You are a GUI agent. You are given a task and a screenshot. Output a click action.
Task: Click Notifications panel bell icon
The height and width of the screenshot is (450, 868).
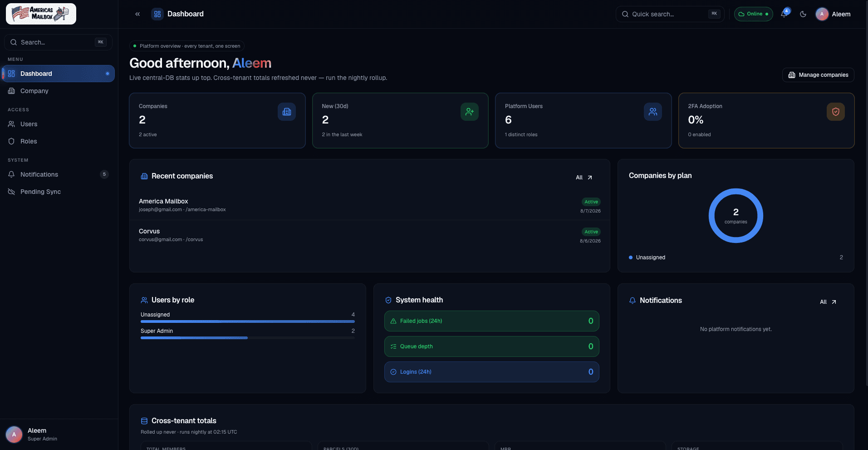[x=633, y=301]
